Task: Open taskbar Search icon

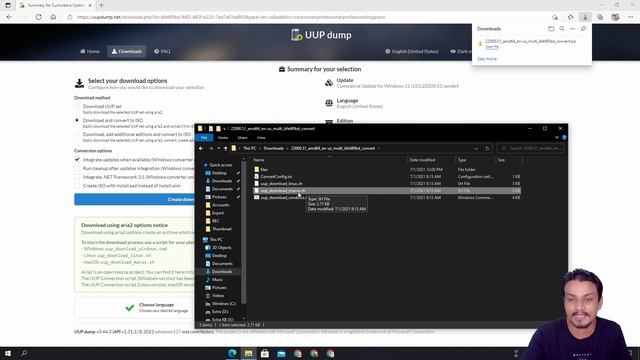Action: pos(24,353)
